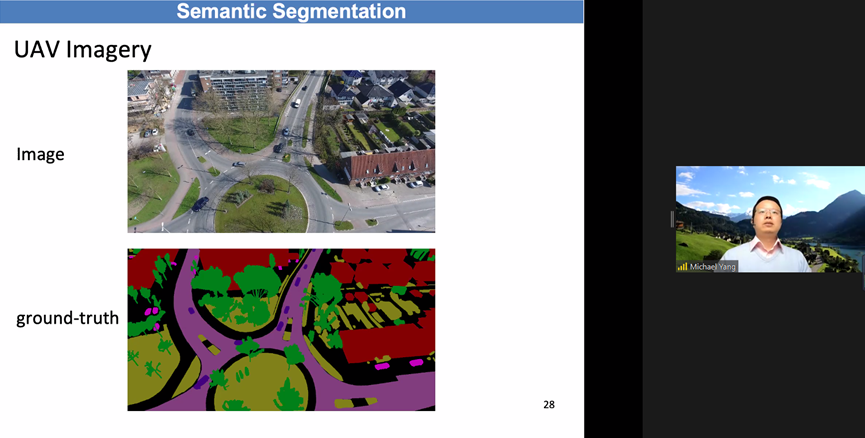
Task: Click the red-roofed row houses in the aerial photo
Action: click(390, 165)
